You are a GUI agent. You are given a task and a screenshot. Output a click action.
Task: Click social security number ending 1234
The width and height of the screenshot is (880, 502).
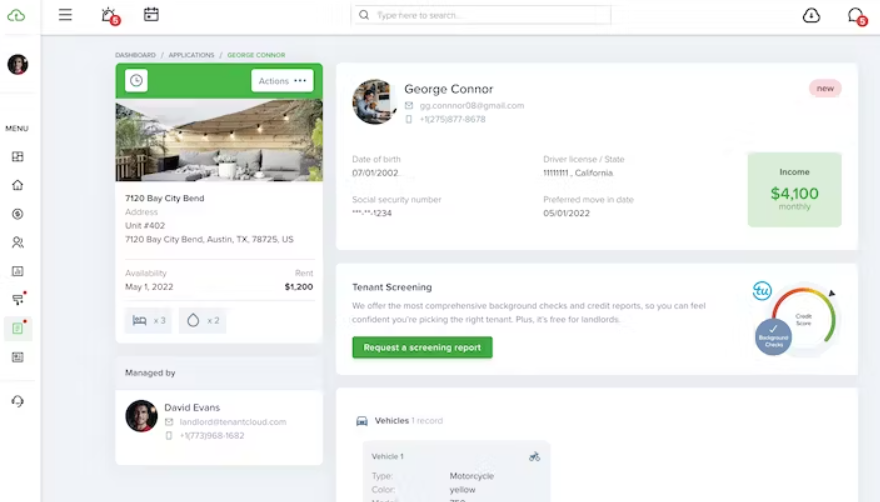click(x=372, y=213)
